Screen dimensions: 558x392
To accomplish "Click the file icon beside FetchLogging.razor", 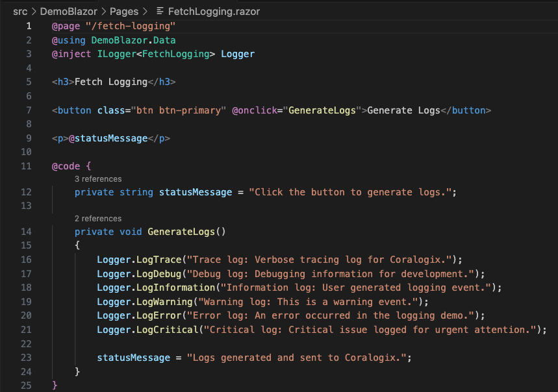I will pos(160,11).
